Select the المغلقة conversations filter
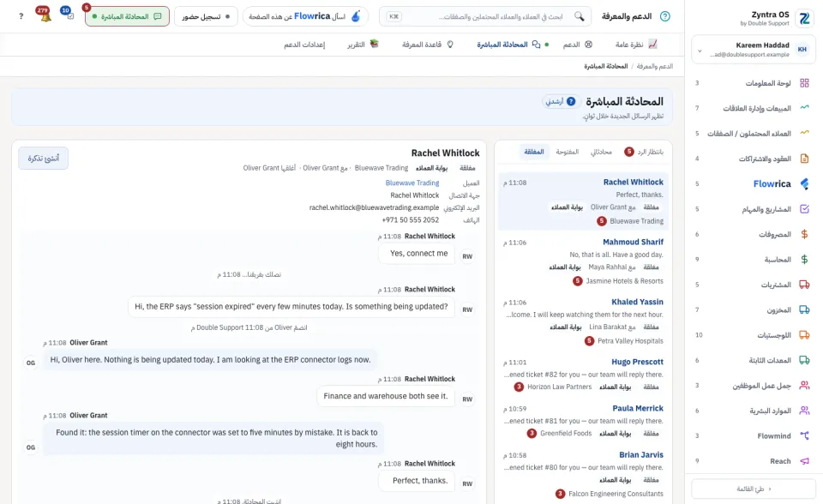Viewport: 823px width, 504px height. point(534,152)
